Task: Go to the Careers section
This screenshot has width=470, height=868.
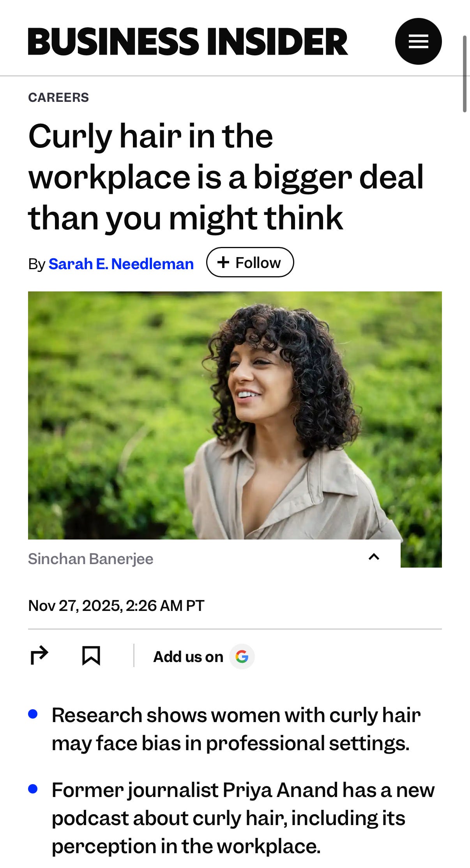Action: pyautogui.click(x=58, y=97)
